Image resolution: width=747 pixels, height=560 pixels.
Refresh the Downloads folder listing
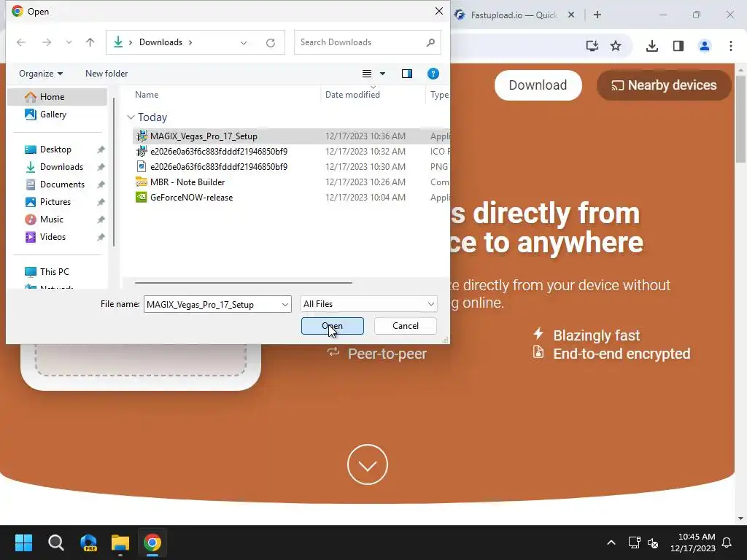[x=271, y=43]
